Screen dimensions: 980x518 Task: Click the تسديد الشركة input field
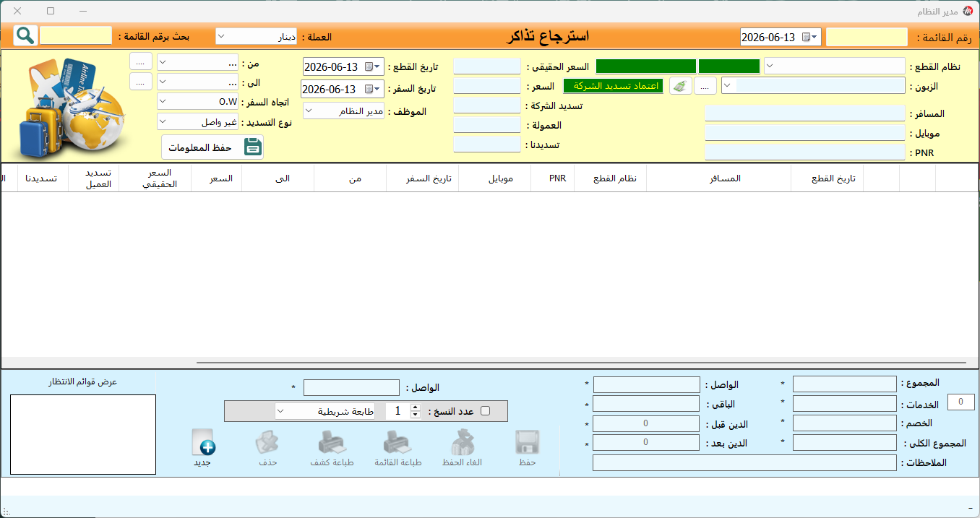pos(487,105)
